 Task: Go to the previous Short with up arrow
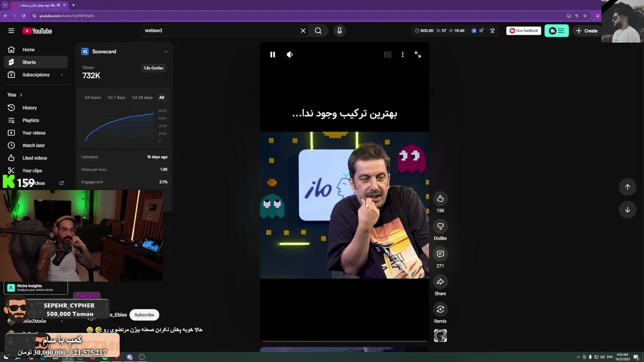(627, 187)
